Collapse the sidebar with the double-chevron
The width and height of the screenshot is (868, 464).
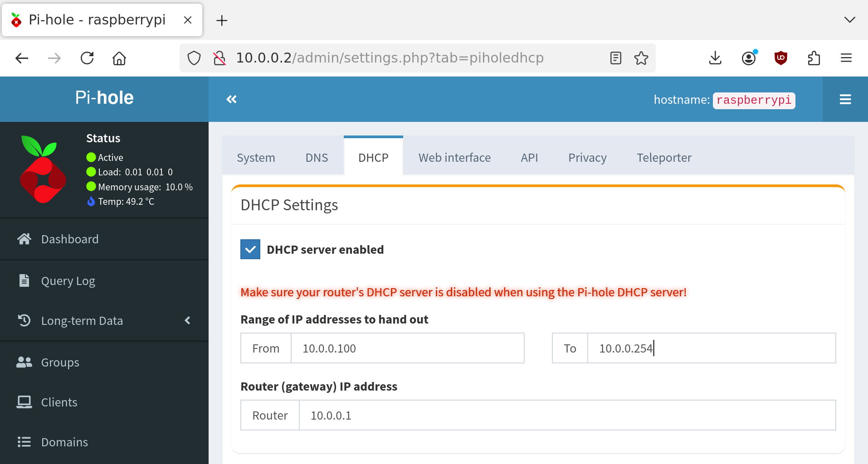click(x=231, y=99)
